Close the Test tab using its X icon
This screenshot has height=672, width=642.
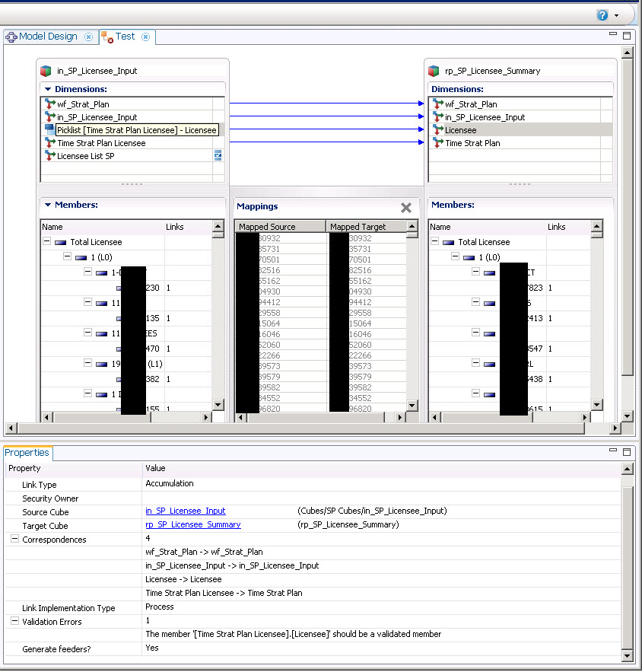pos(145,37)
